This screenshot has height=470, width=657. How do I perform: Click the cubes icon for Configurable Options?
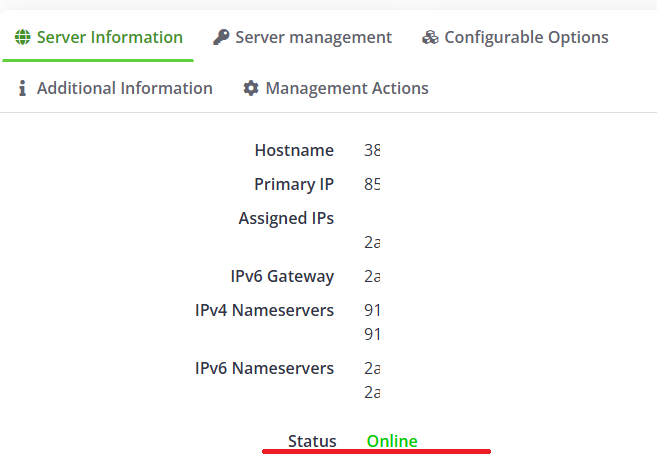coord(430,38)
